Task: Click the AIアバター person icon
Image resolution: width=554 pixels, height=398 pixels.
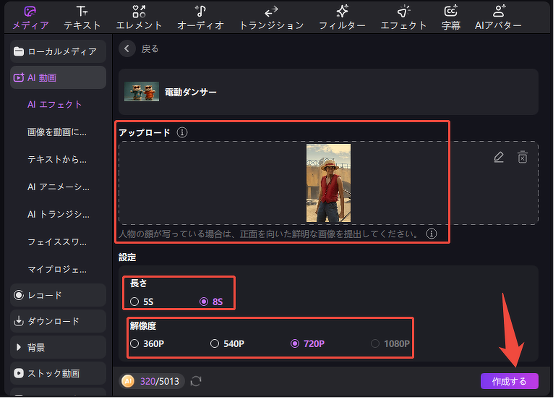Action: pos(499,11)
